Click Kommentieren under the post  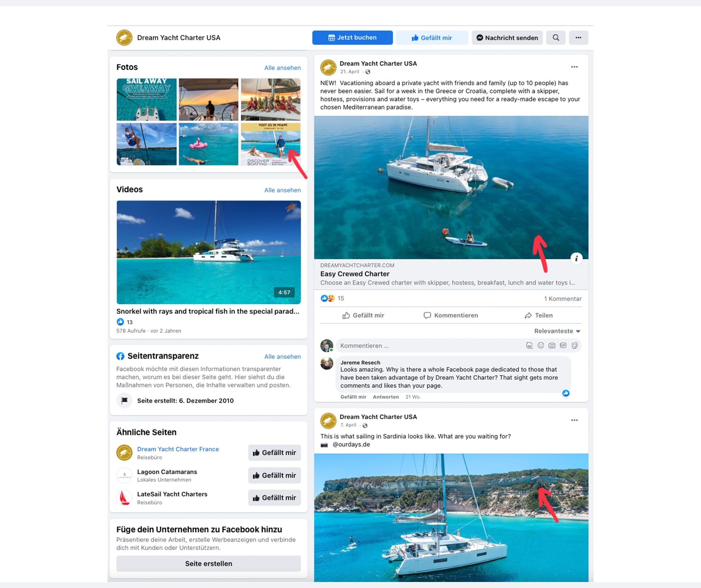(x=451, y=315)
